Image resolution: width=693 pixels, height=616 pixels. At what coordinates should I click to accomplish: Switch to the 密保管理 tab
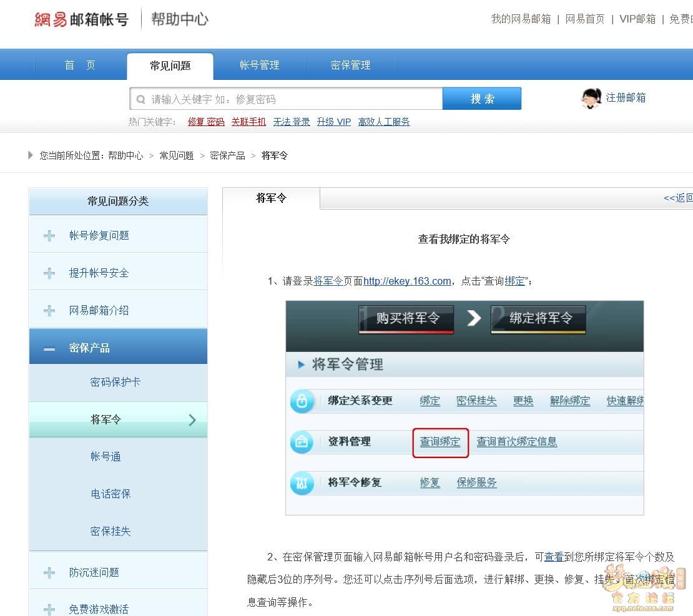350,66
